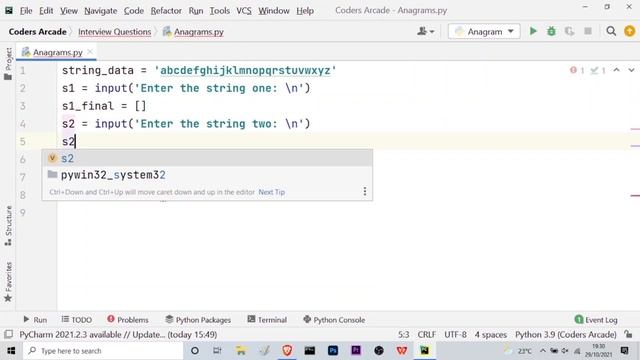The width and height of the screenshot is (640, 360).
Task: Open Task View on taskbar
Action: [x=217, y=351]
